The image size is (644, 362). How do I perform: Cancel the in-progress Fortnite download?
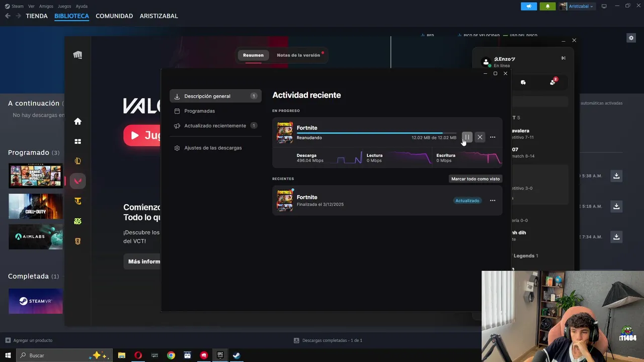point(480,137)
